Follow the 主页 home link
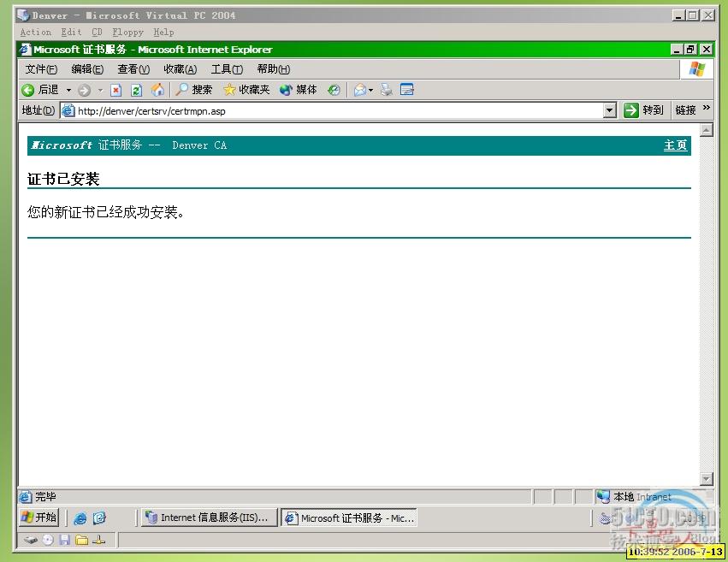Screen dimensions: 728x562 click(x=675, y=145)
